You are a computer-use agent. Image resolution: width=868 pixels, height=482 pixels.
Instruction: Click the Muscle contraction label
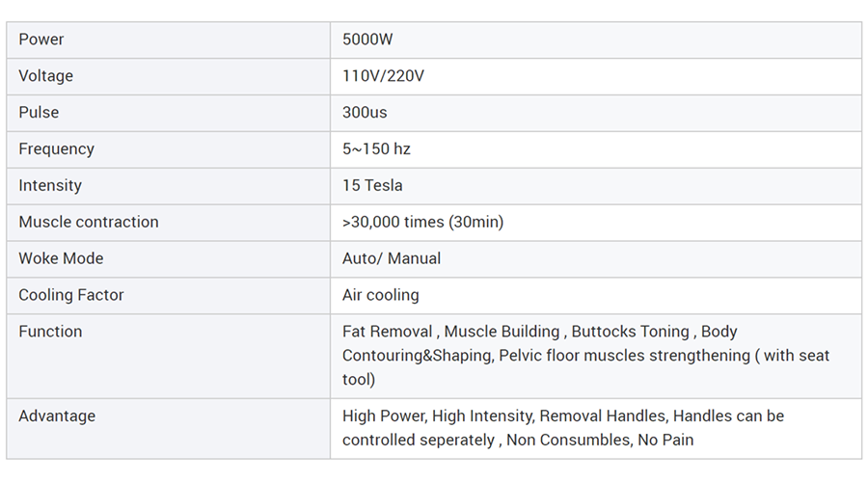click(89, 223)
